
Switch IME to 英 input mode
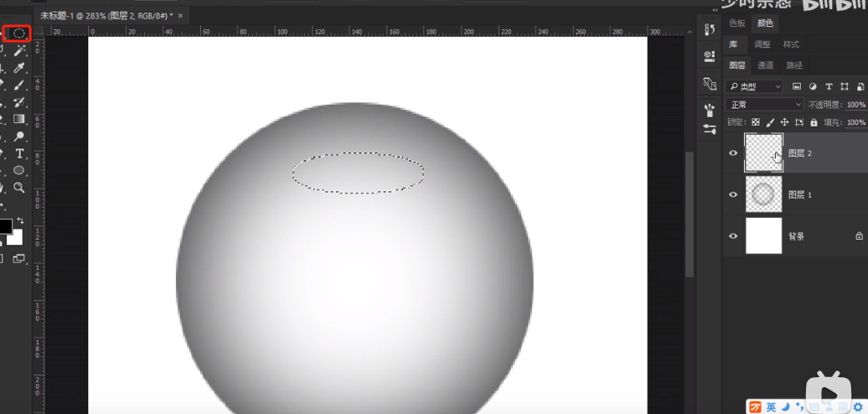tap(771, 407)
